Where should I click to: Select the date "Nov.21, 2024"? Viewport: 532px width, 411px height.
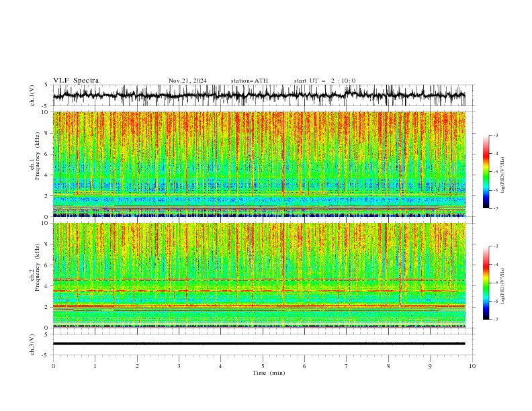187,81
